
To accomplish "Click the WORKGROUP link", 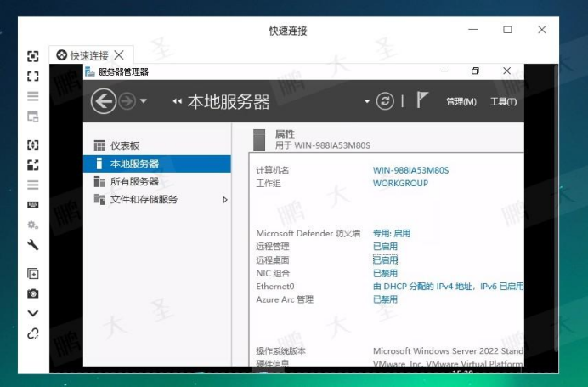I will 400,183.
